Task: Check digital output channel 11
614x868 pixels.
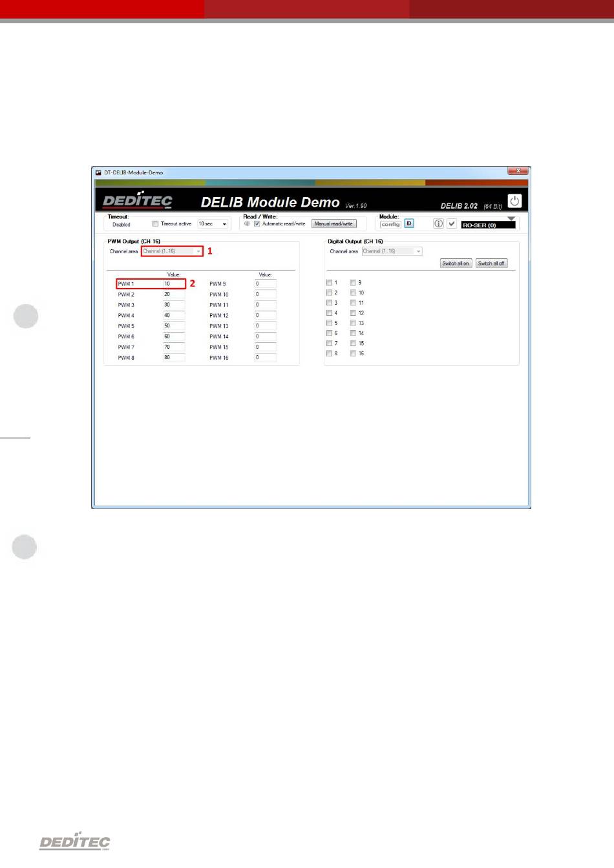Action: tap(353, 303)
